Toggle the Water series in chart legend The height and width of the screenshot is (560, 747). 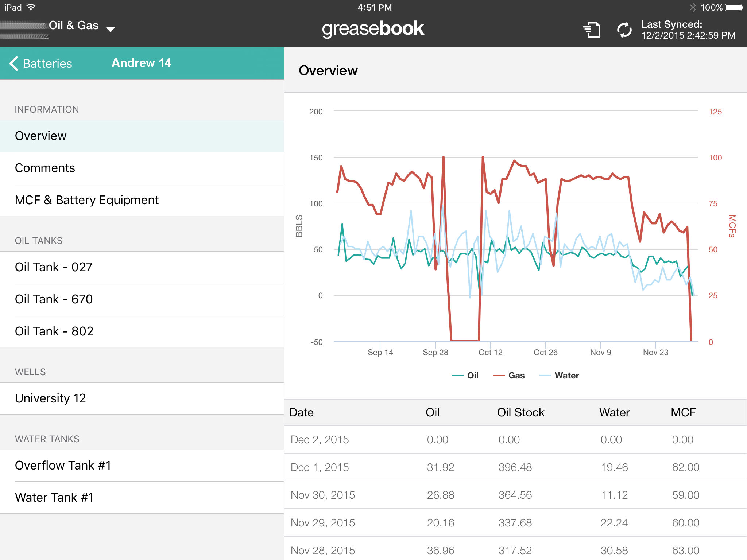tap(559, 376)
